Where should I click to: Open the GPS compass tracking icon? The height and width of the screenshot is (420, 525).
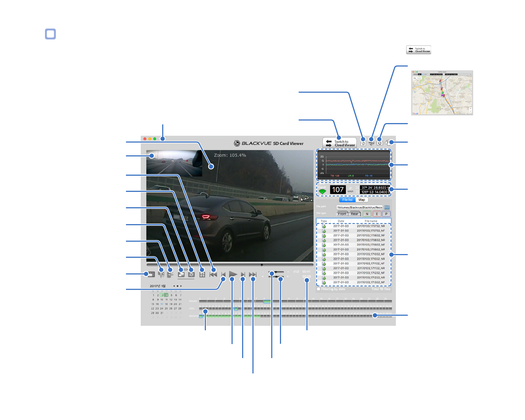tap(371, 143)
